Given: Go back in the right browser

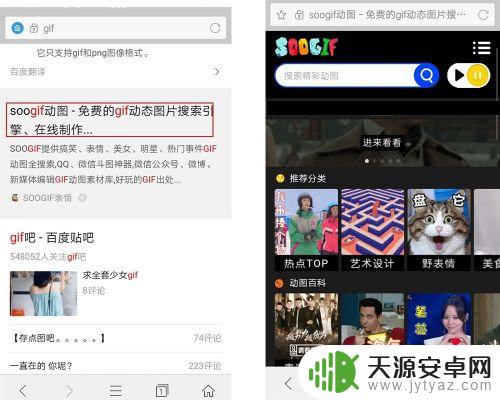Looking at the screenshot, I should tap(288, 384).
